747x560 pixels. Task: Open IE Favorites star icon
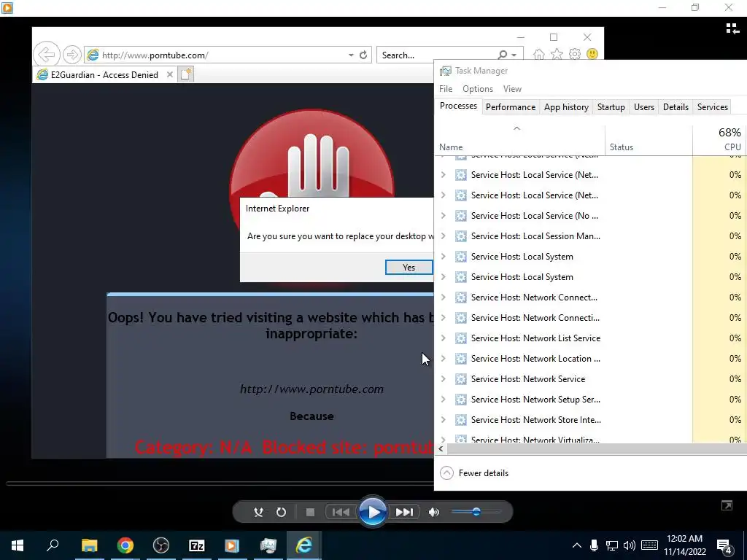[x=557, y=54]
